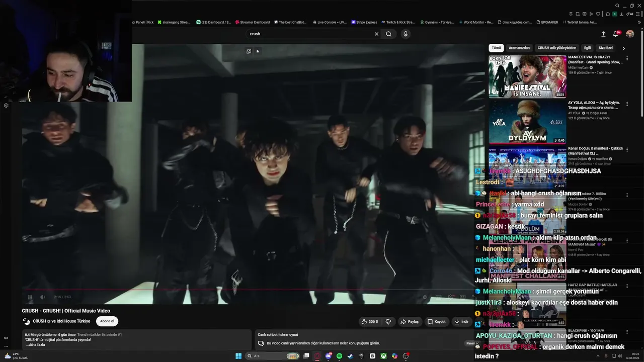This screenshot has width=644, height=362.
Task: Open sidebar settings gear icon
Action: point(6,106)
